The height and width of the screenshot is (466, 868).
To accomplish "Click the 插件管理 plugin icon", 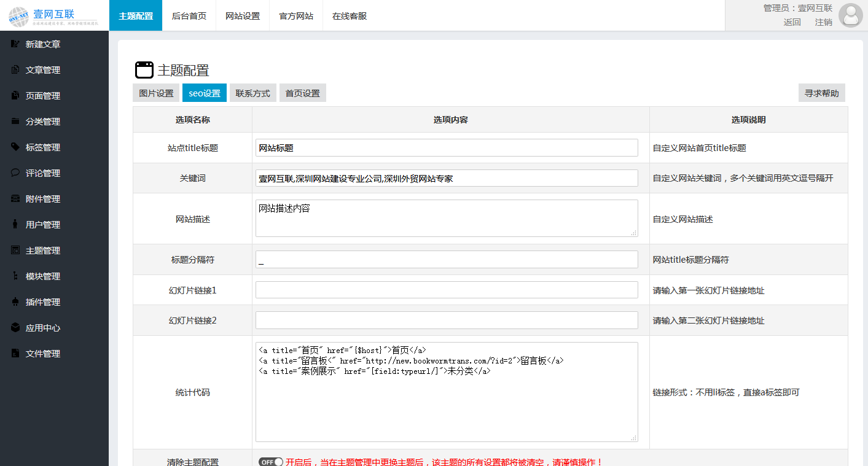I will click(15, 302).
